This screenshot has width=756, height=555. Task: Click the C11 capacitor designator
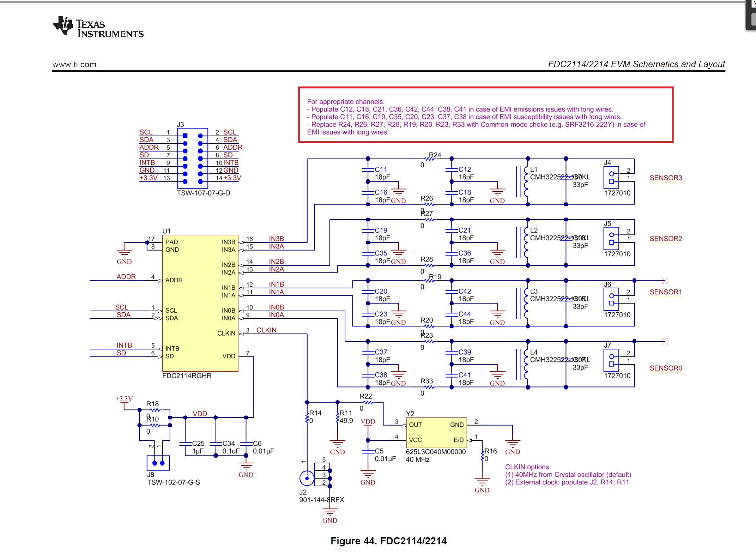click(381, 170)
